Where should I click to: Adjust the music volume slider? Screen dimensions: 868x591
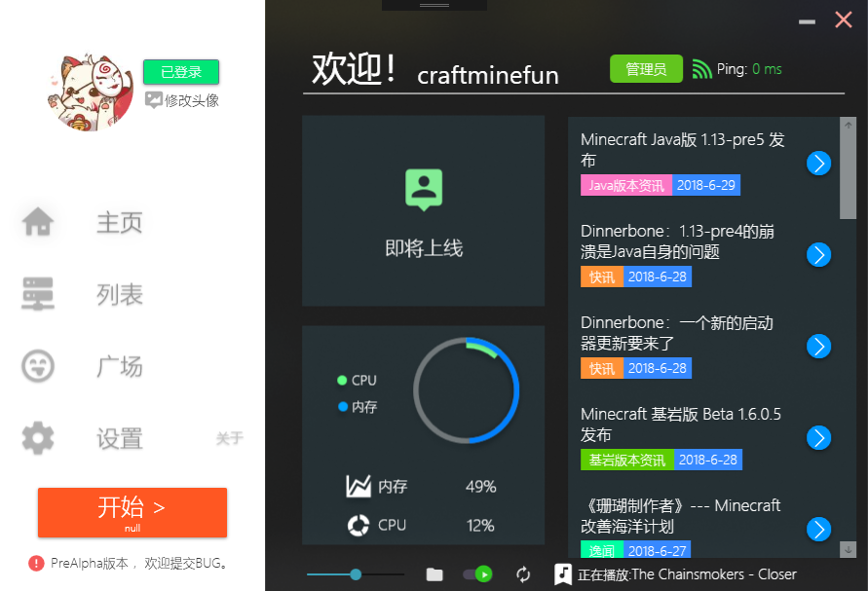click(356, 574)
